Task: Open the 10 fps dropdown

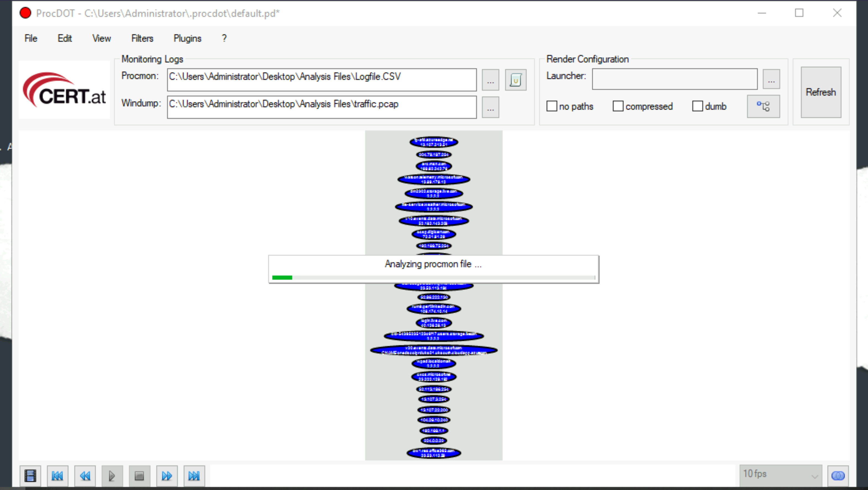Action: 780,475
